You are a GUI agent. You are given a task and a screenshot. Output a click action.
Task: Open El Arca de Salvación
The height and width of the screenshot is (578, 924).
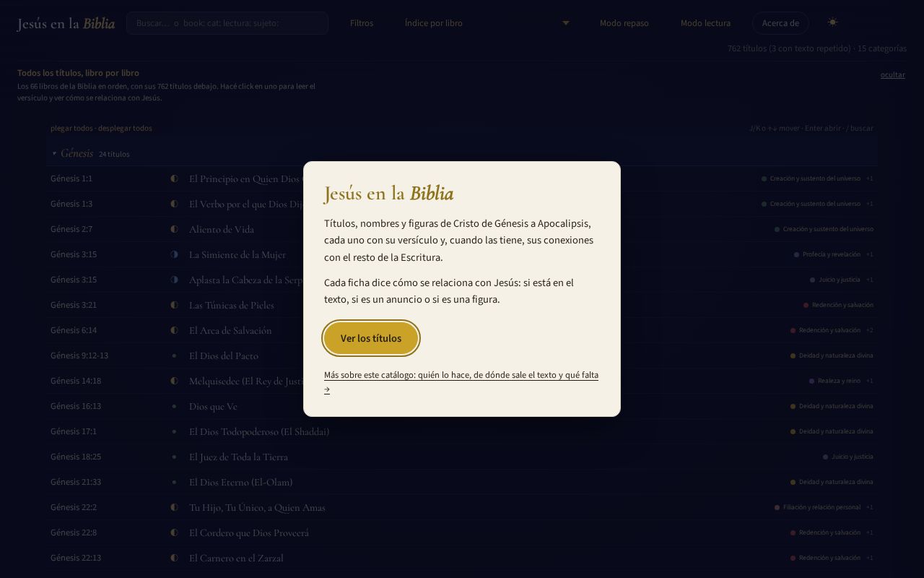point(230,330)
